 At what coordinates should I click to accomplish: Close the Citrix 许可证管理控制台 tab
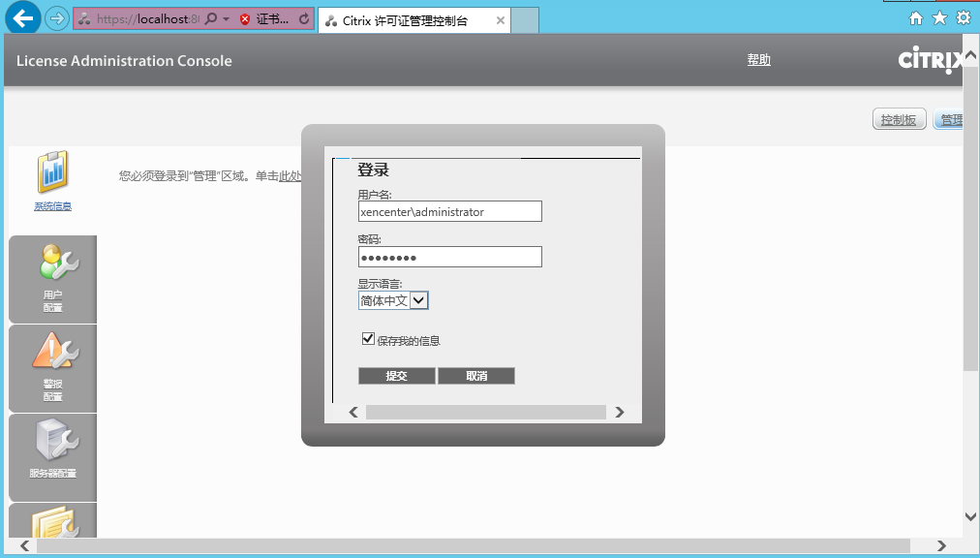coord(500,20)
